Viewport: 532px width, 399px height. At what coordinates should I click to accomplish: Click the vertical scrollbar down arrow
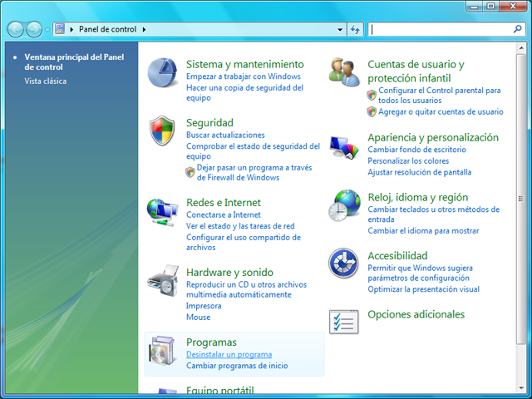[524, 392]
